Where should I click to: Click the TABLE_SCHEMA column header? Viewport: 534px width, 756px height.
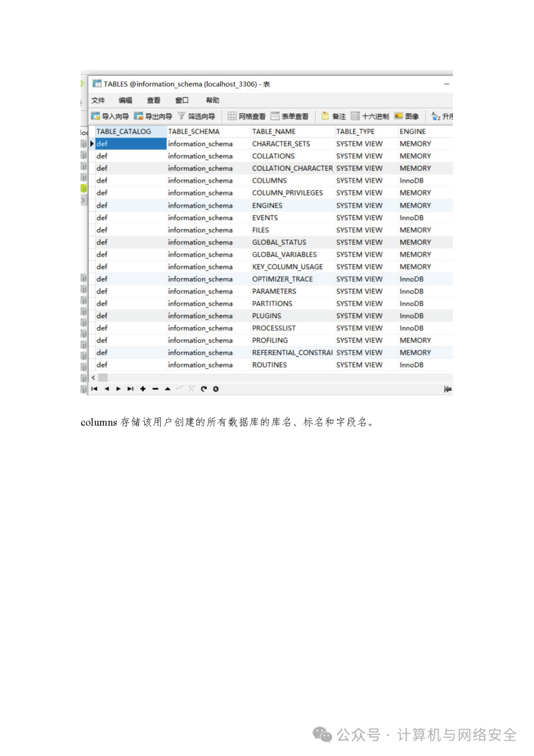tap(209, 132)
